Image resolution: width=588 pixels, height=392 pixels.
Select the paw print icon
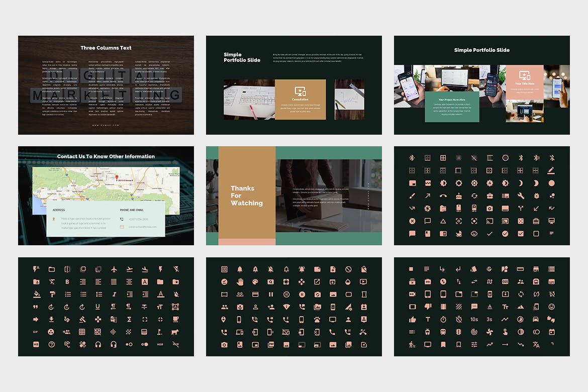tap(317, 319)
